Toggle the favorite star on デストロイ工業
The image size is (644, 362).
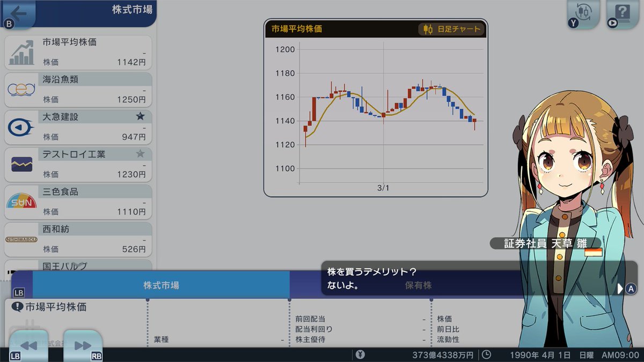[140, 154]
